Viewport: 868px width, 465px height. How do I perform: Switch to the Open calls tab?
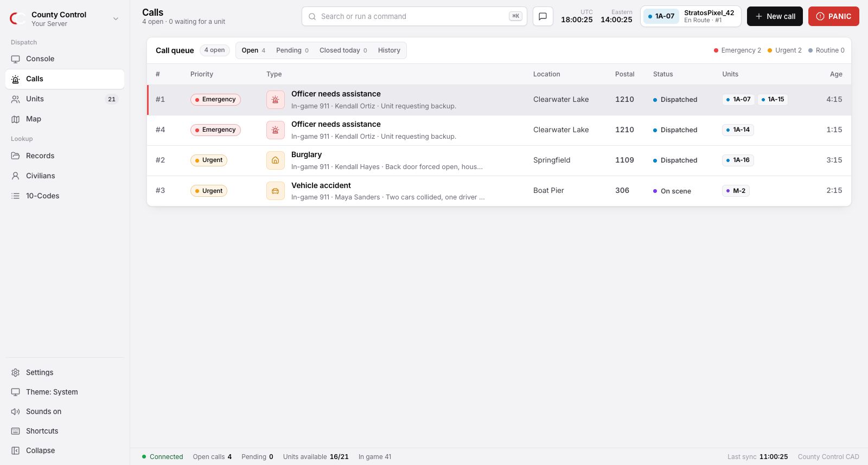point(253,50)
